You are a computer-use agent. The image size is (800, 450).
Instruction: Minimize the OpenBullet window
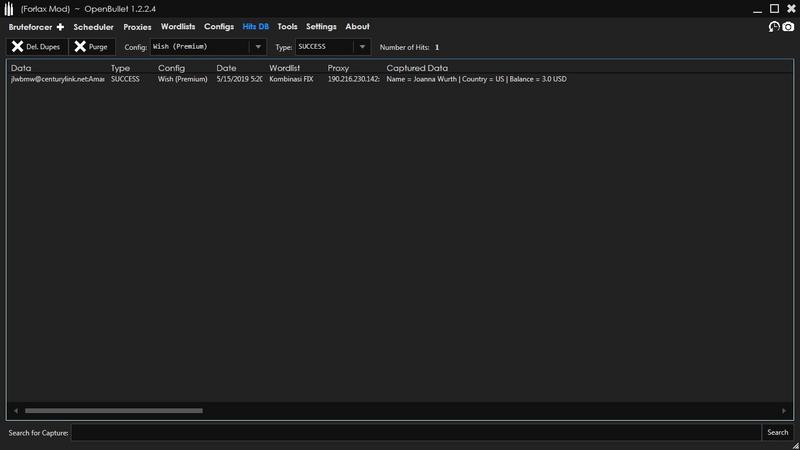pos(758,9)
